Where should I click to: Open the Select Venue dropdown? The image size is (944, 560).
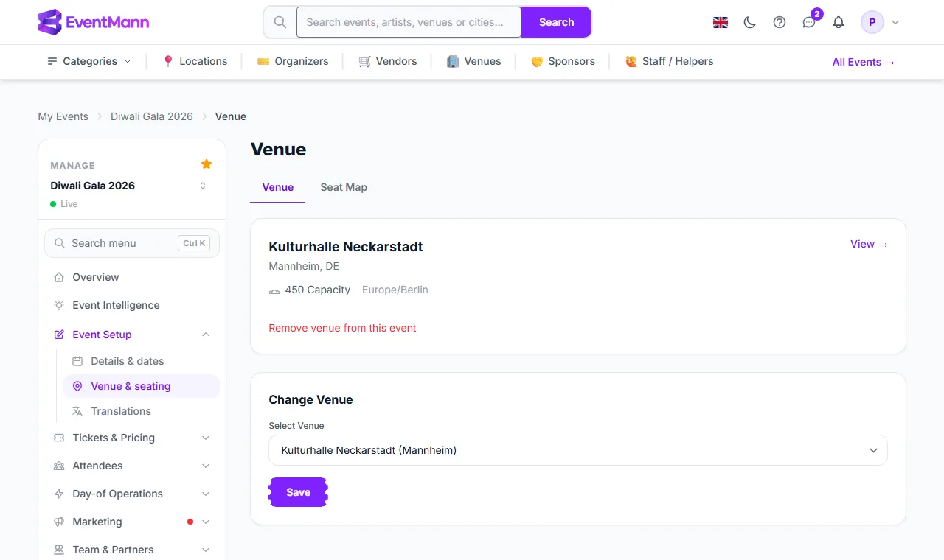pos(577,450)
